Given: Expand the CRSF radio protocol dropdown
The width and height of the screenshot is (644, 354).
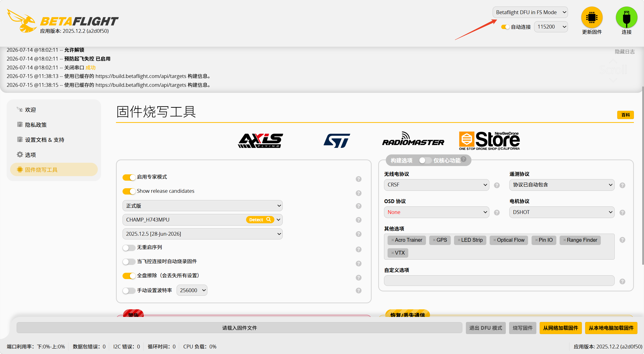Looking at the screenshot, I should [x=437, y=185].
